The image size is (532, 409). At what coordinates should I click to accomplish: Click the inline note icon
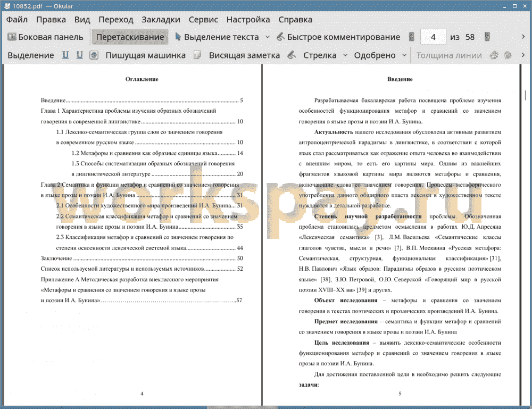tap(197, 55)
